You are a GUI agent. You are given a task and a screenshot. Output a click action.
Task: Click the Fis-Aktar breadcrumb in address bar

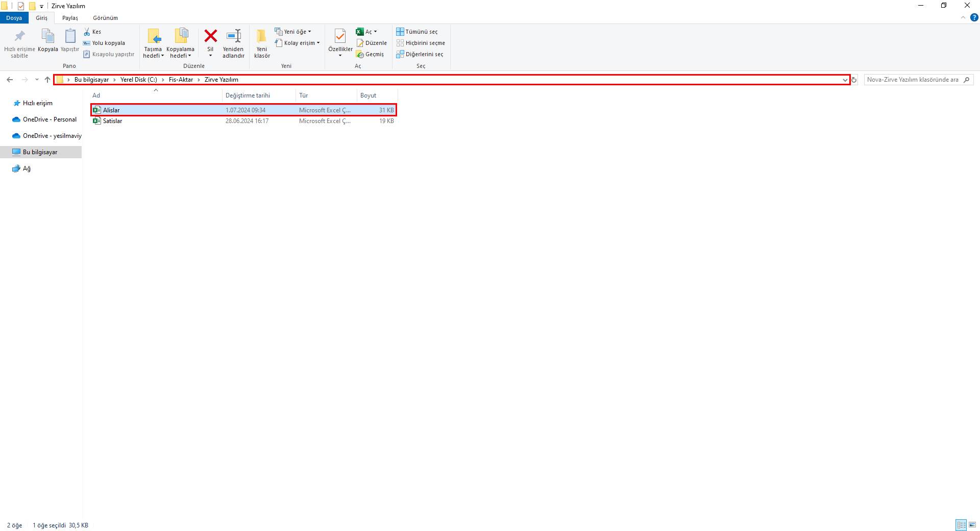pos(181,80)
